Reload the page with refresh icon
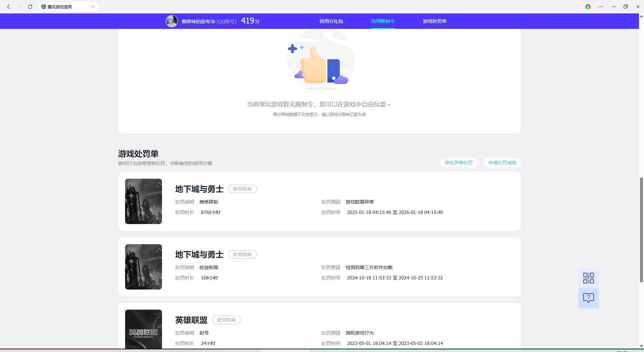 30,7
